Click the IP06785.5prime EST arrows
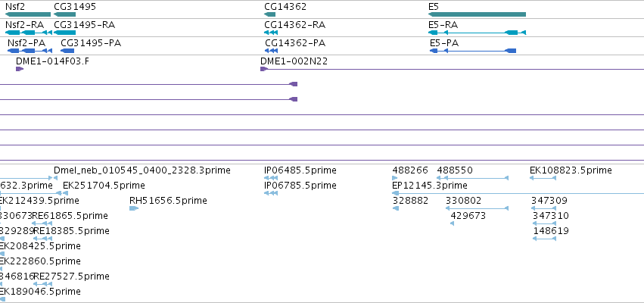 [271, 193]
